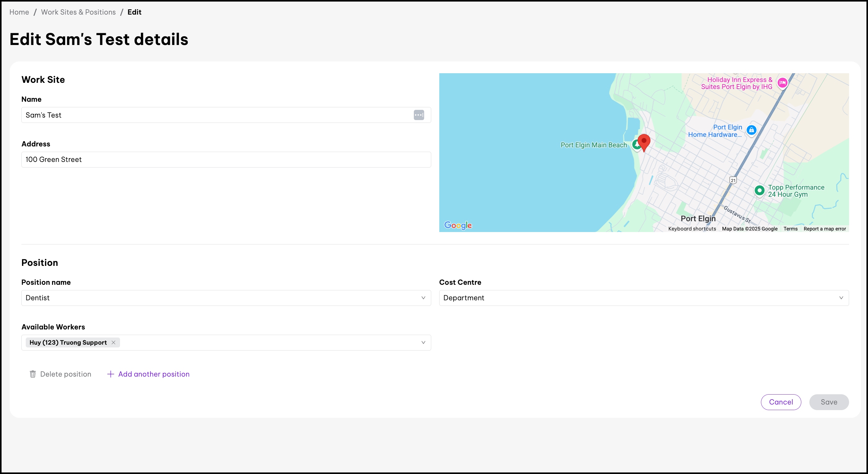Click the Port Elgin Home Hardware marker
This screenshot has height=474, width=868.
pos(751,130)
